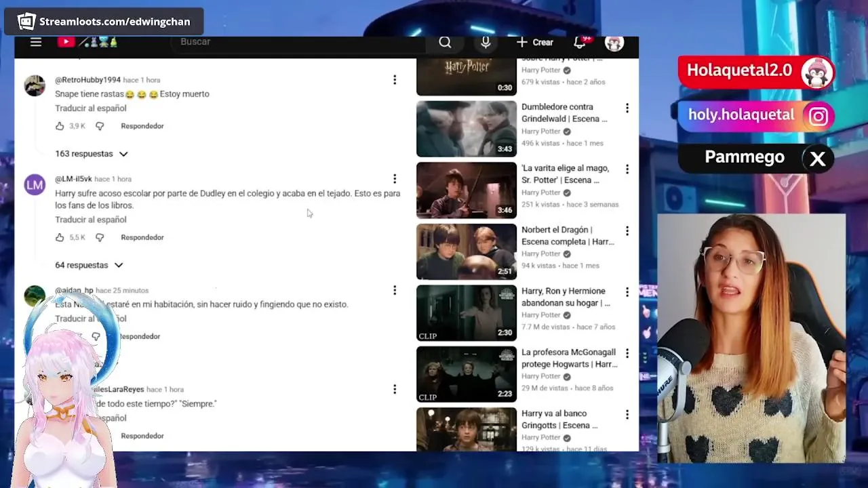This screenshot has width=868, height=488.
Task: Open the @LM-il5vk channel link
Action: point(73,179)
